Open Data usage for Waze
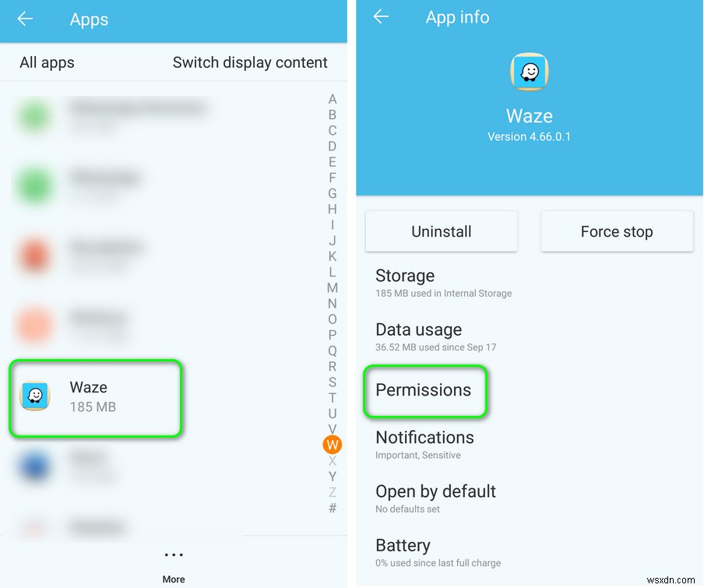 (530, 337)
